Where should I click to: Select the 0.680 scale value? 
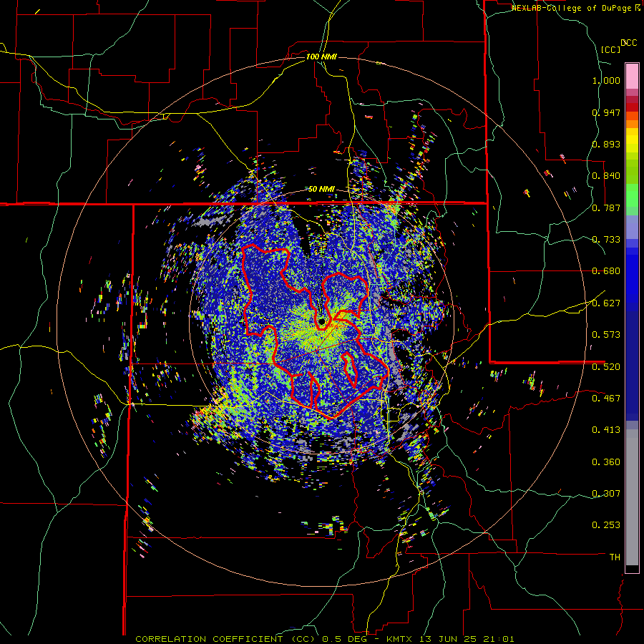pyautogui.click(x=606, y=271)
